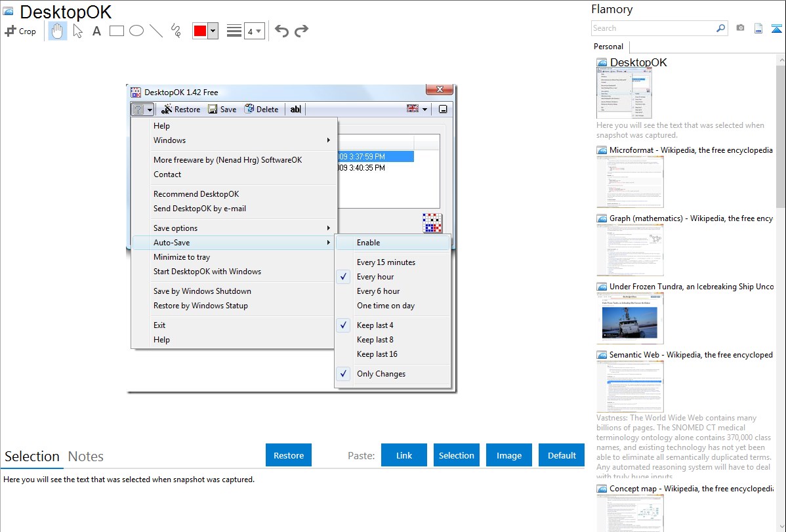Choose the arrow pointer tool
The height and width of the screenshot is (532, 786).
pyautogui.click(x=77, y=31)
